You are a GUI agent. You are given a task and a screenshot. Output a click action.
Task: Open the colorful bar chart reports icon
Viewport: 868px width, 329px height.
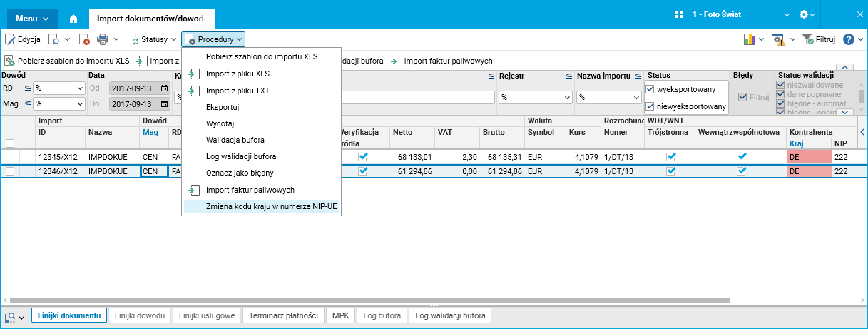point(750,40)
